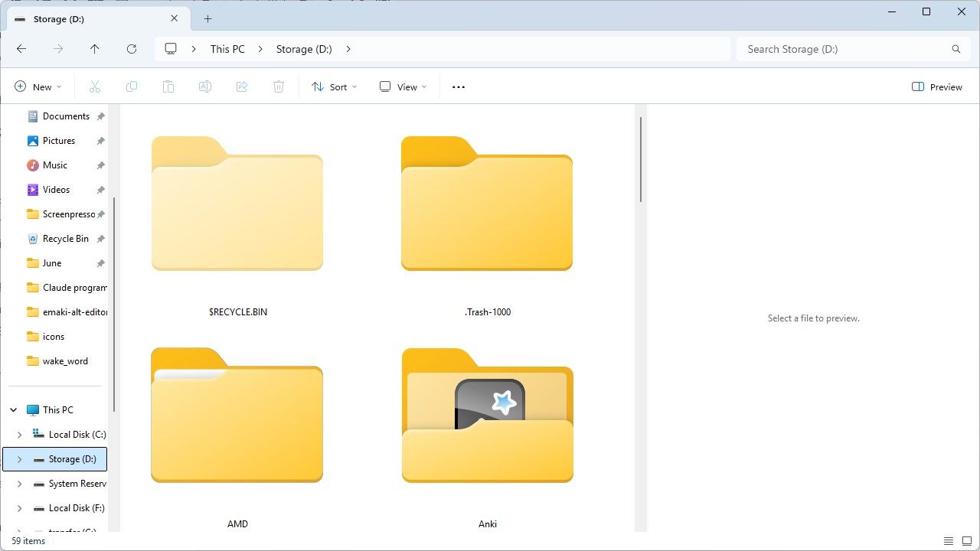This screenshot has width=980, height=551.
Task: Go up one folder level
Action: pyautogui.click(x=95, y=49)
